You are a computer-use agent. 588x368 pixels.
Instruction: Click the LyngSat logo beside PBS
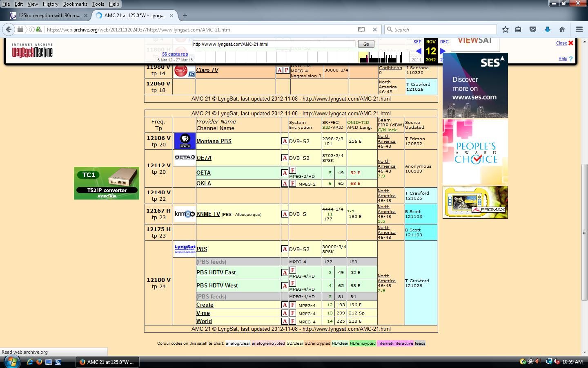tap(185, 249)
